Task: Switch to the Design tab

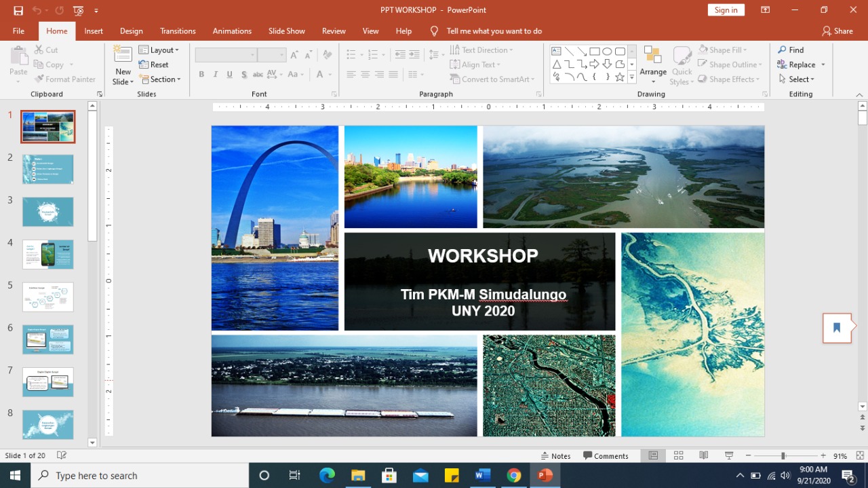Action: 132,31
